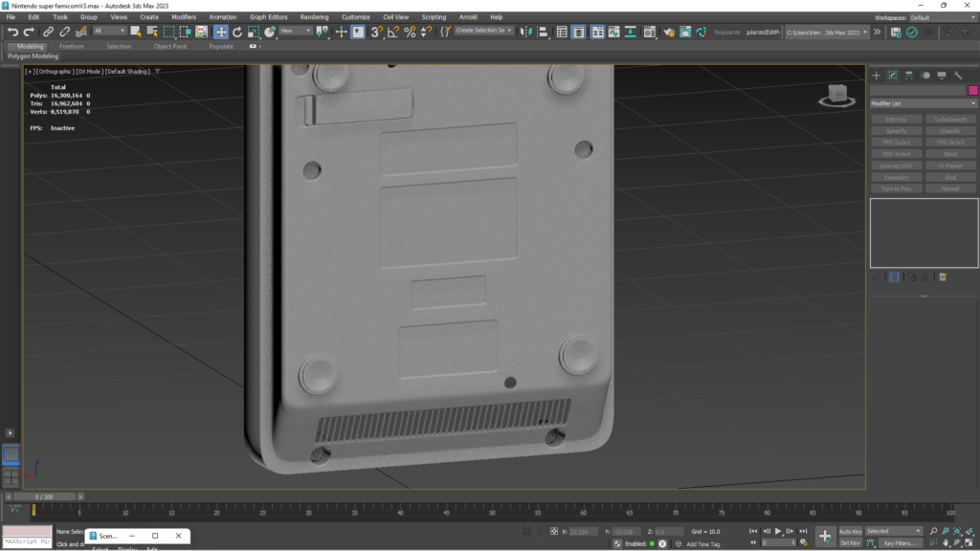Toggle the Percent Snap button

coord(410,32)
